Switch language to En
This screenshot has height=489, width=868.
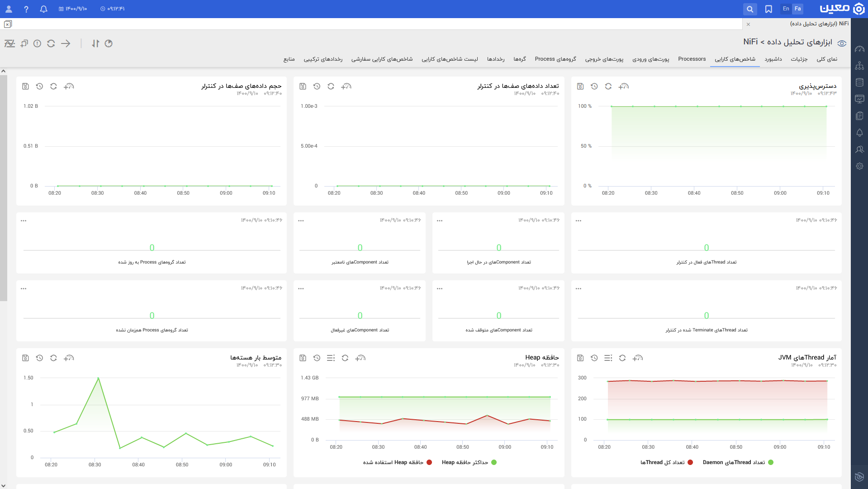786,9
